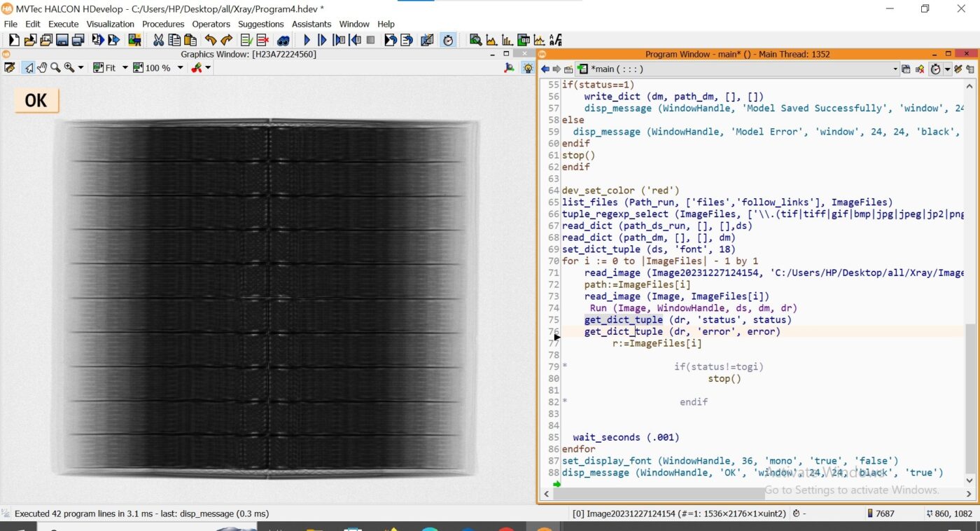
Task: Click the Save All icon
Action: click(x=78, y=40)
